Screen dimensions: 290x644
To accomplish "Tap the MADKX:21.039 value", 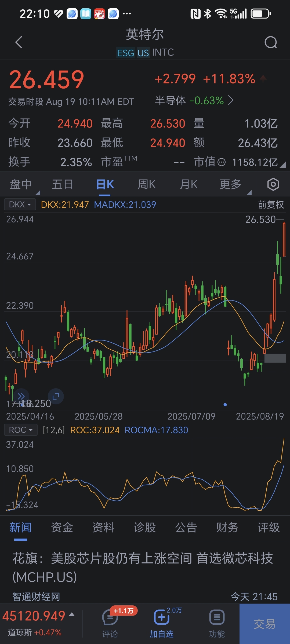I will (125, 205).
